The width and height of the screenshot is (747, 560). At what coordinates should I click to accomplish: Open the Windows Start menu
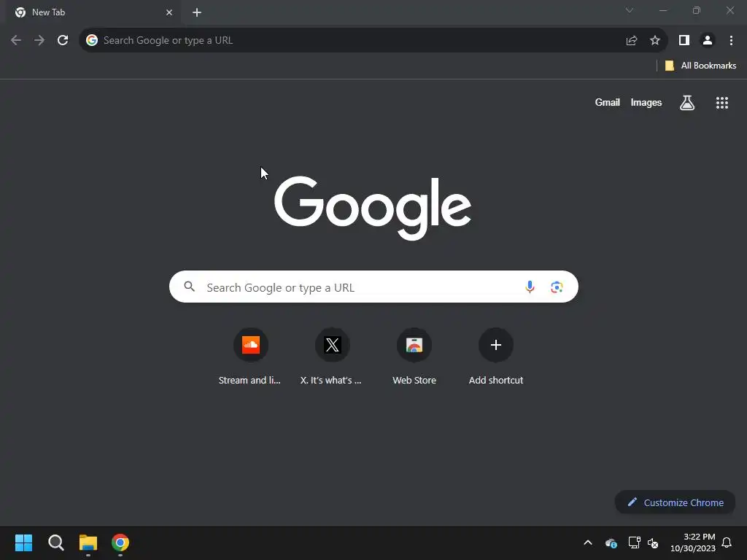coord(24,542)
